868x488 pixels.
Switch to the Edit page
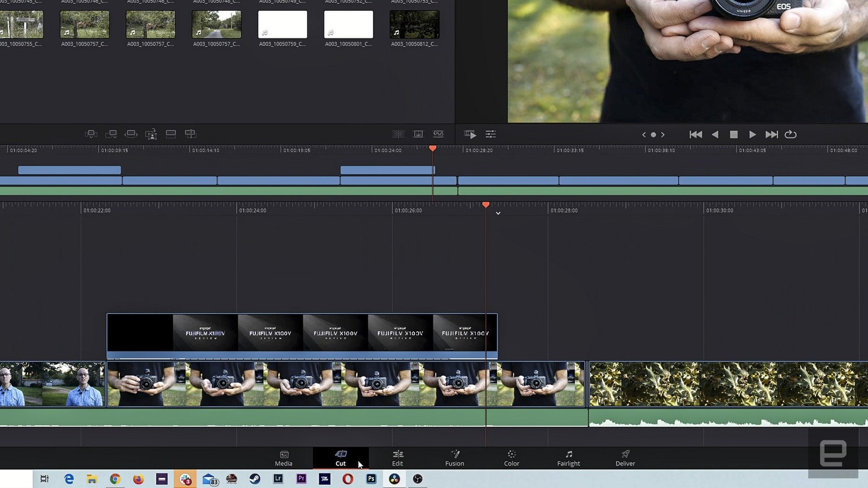click(398, 458)
